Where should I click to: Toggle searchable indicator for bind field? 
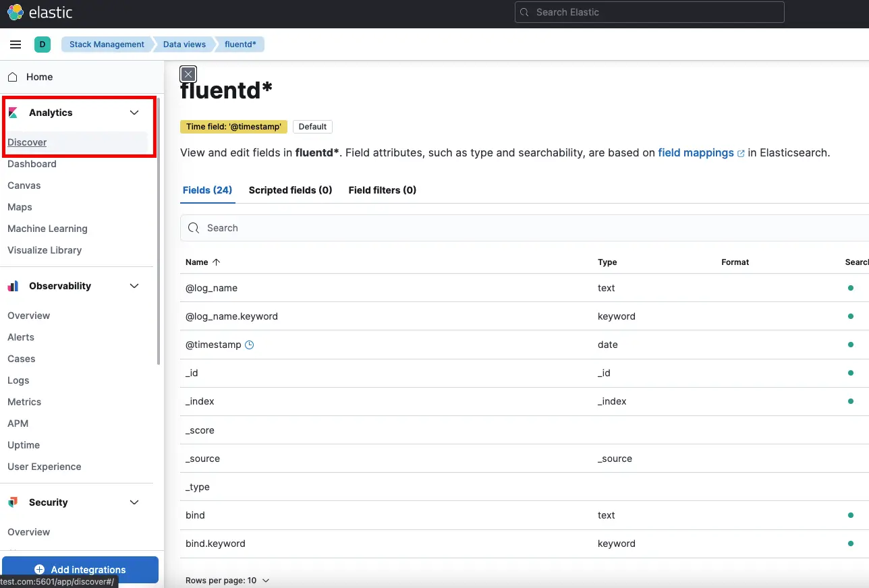[x=851, y=514]
